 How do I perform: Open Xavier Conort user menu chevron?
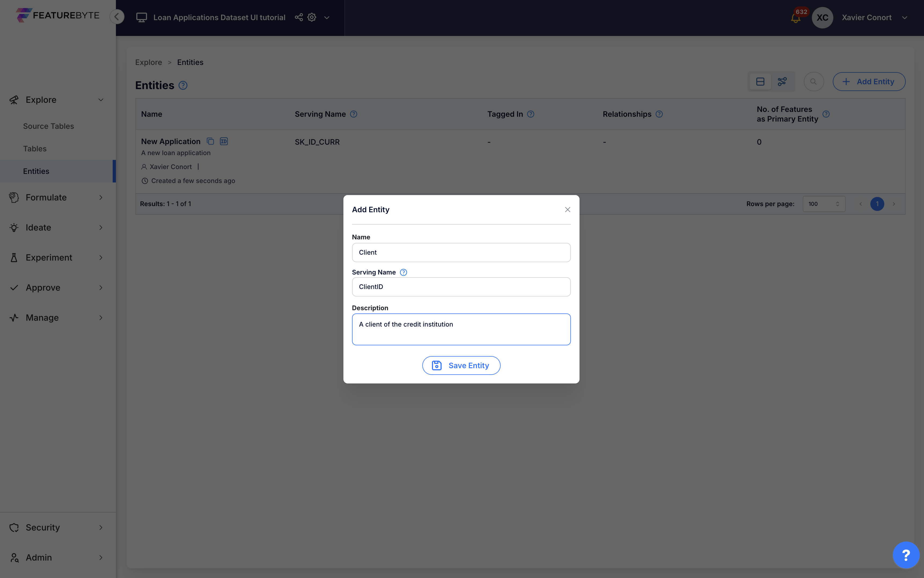904,18
